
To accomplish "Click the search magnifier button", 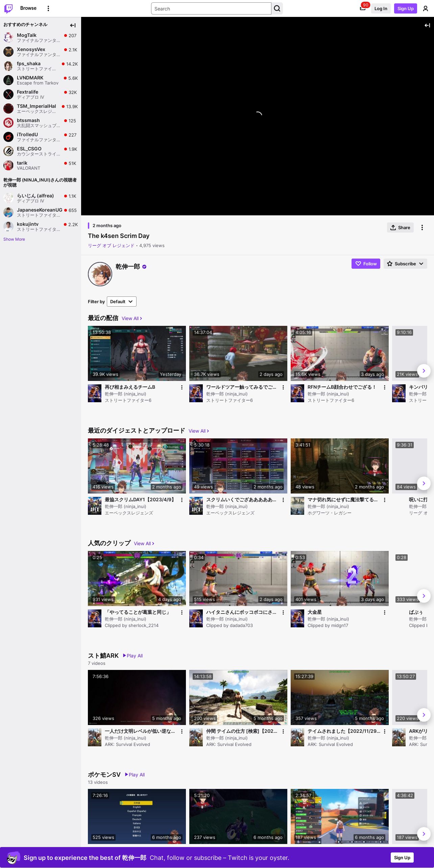I will click(x=277, y=8).
